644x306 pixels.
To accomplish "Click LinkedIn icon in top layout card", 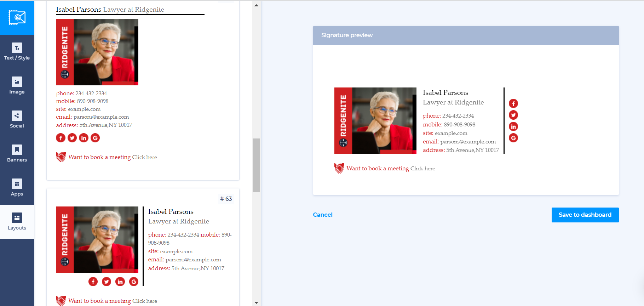I will tap(84, 138).
